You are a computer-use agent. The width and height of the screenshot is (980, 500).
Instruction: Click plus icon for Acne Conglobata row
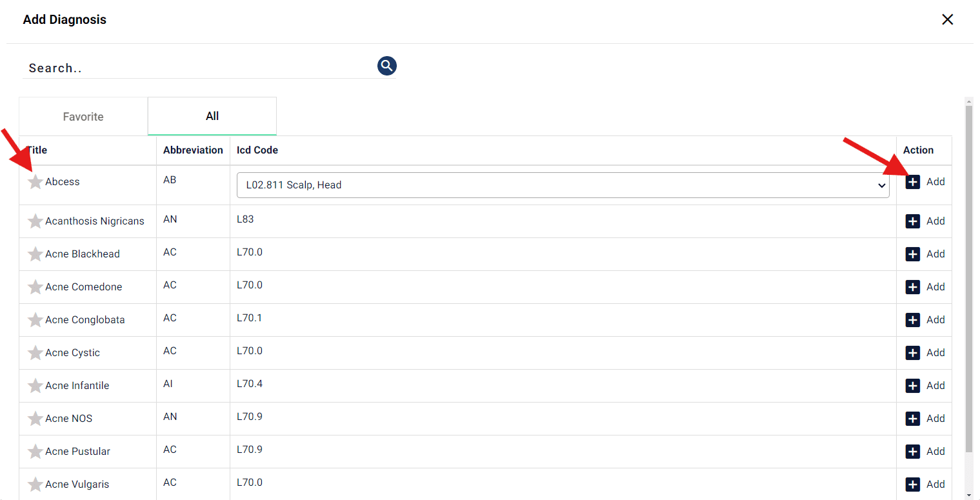[x=912, y=320]
